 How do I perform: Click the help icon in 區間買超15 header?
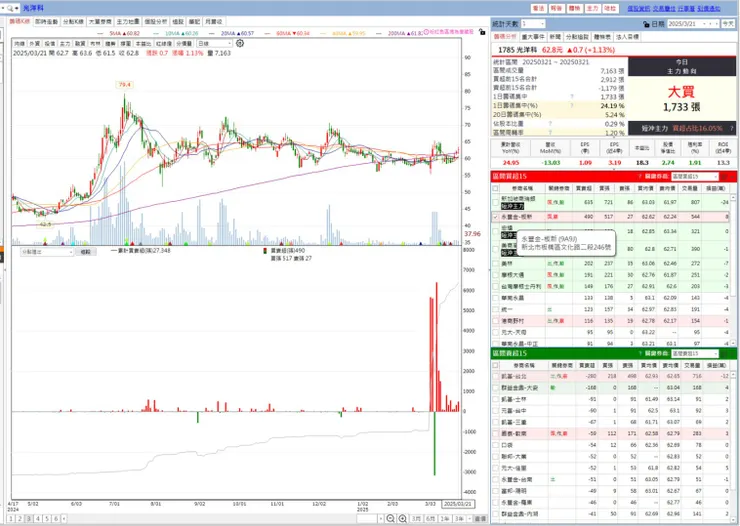pyautogui.click(x=640, y=176)
